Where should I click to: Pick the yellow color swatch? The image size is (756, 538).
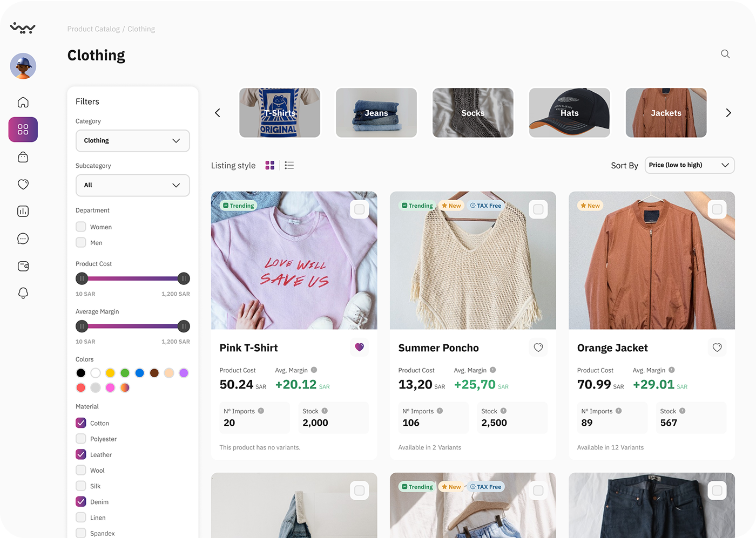pos(110,373)
